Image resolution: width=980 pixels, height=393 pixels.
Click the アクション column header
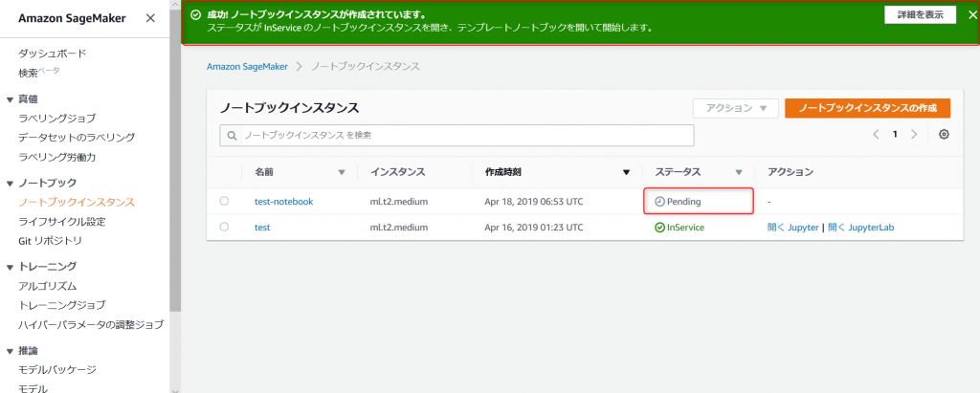(x=791, y=172)
